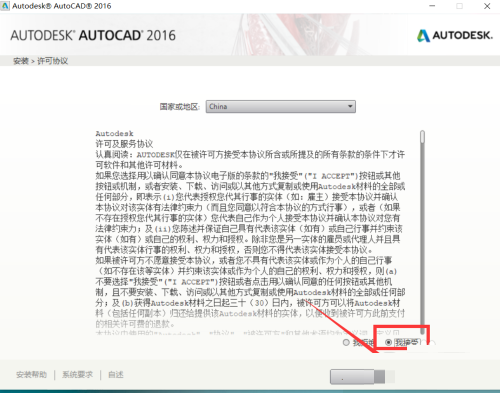Open the 自述 readme link
This screenshot has height=393, width=500.
coord(116,375)
